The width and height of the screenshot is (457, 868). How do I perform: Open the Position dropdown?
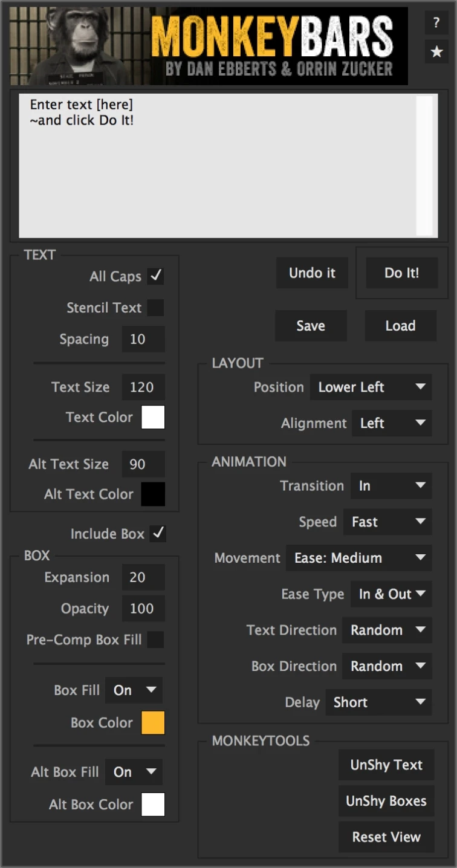click(x=371, y=387)
